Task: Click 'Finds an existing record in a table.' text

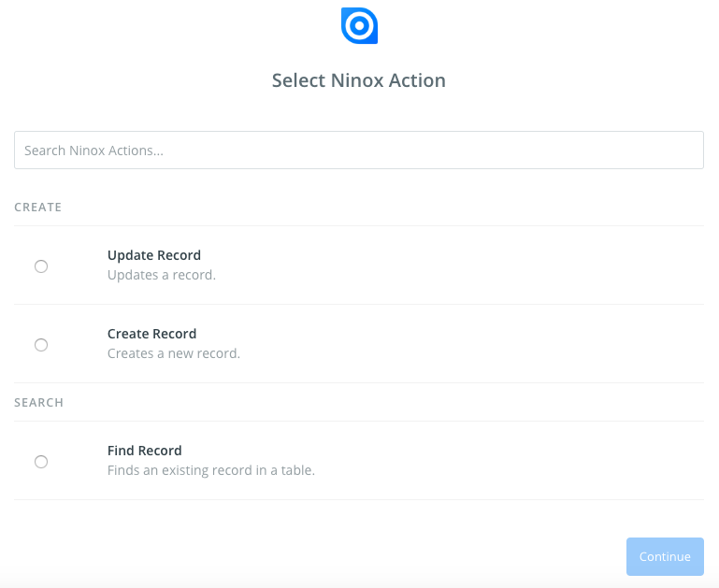Action: point(211,470)
